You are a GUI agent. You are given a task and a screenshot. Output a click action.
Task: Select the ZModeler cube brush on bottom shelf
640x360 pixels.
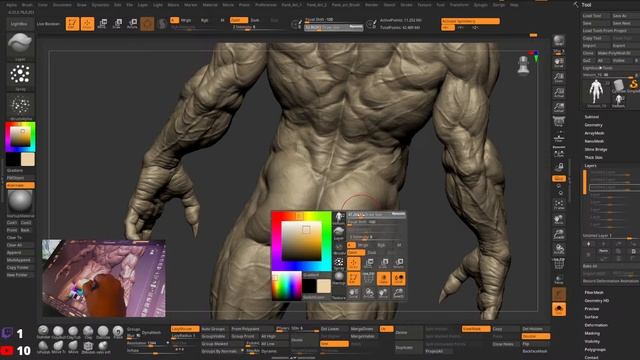pyautogui.click(x=88, y=347)
